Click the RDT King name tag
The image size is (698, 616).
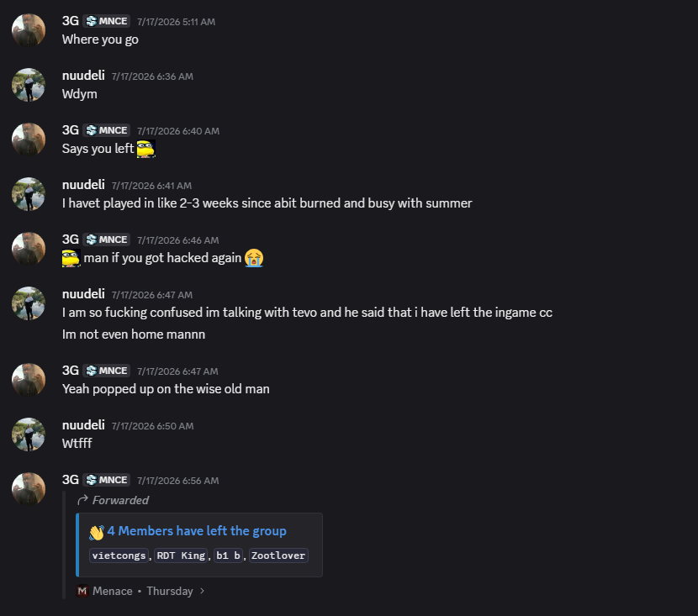tap(181, 555)
